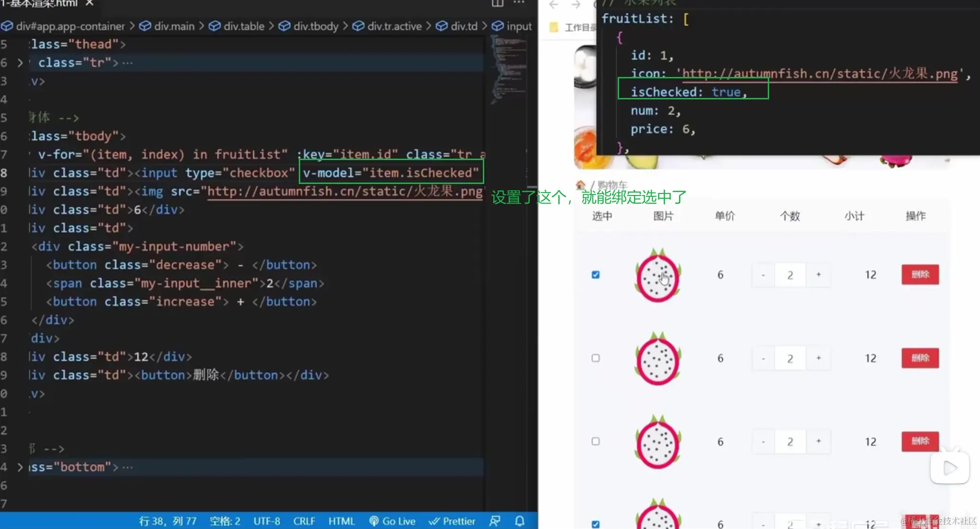Click the feedback person icon in status bar
The image size is (980, 529).
(x=495, y=521)
